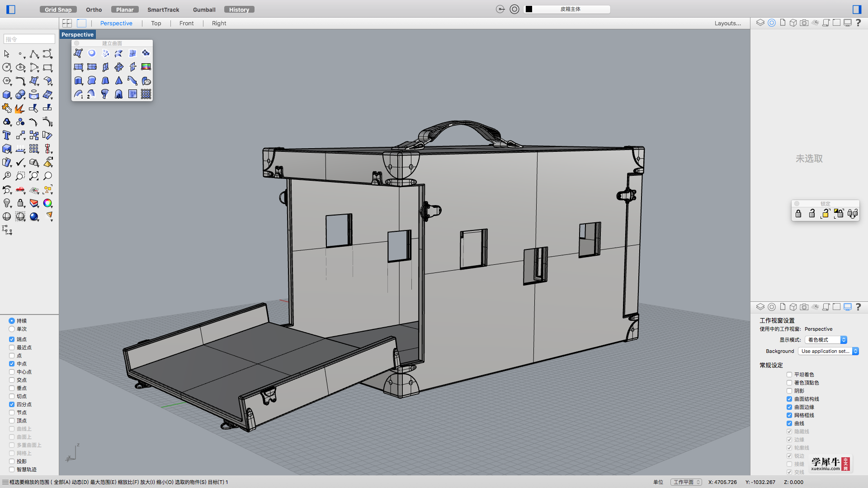Click the blue render sphere tool

tap(34, 217)
